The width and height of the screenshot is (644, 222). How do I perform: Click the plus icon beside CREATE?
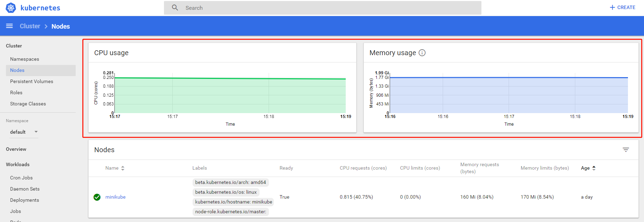coord(612,7)
